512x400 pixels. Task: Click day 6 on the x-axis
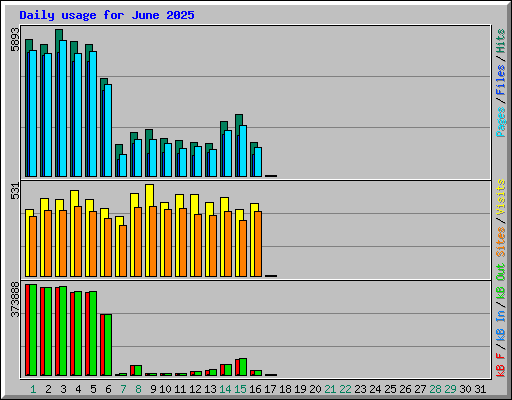[108, 389]
